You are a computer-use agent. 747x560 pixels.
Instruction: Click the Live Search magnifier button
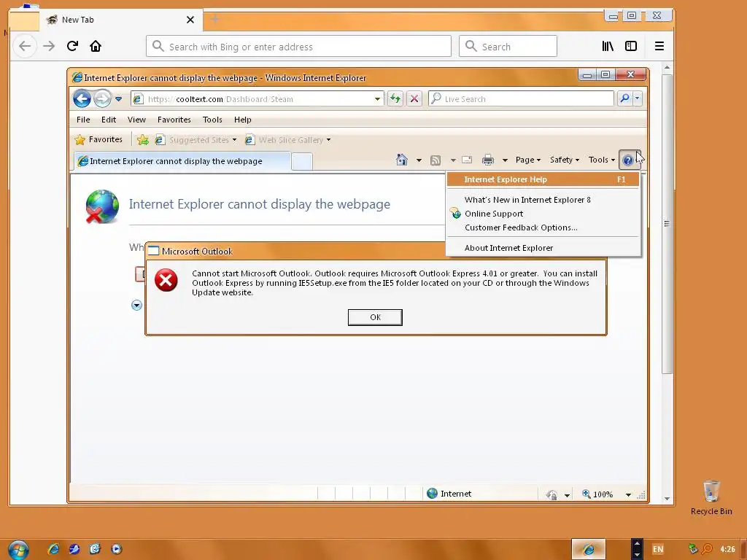point(624,98)
